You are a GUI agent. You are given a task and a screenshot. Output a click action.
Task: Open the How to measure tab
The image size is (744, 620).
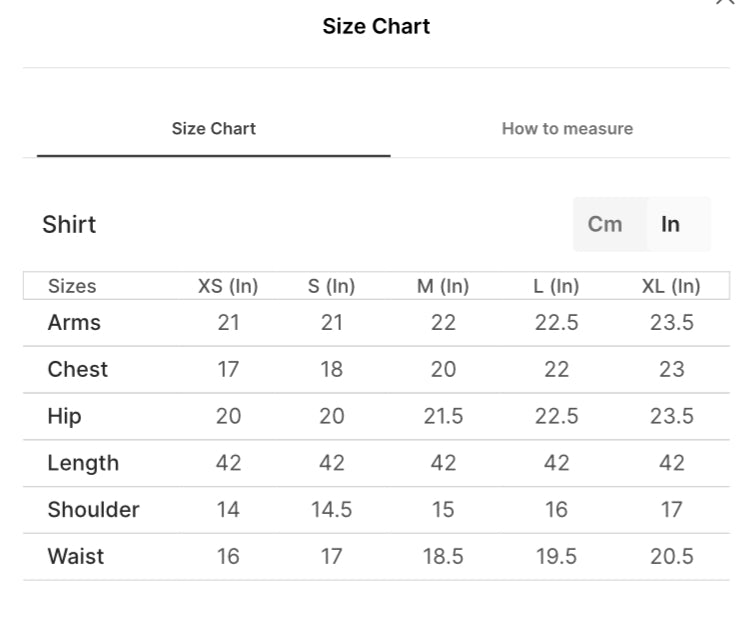point(567,129)
